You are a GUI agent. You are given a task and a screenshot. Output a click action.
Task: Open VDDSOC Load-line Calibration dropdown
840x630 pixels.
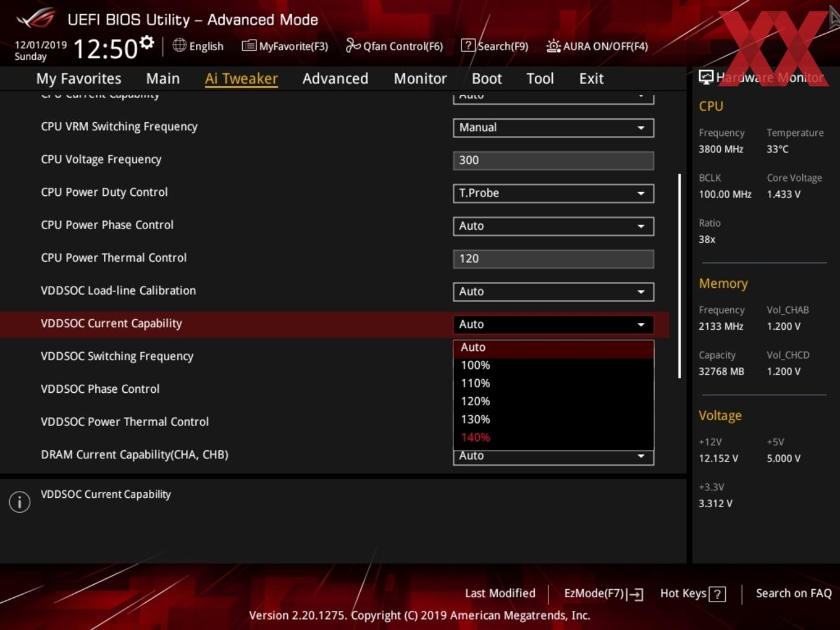coord(553,291)
